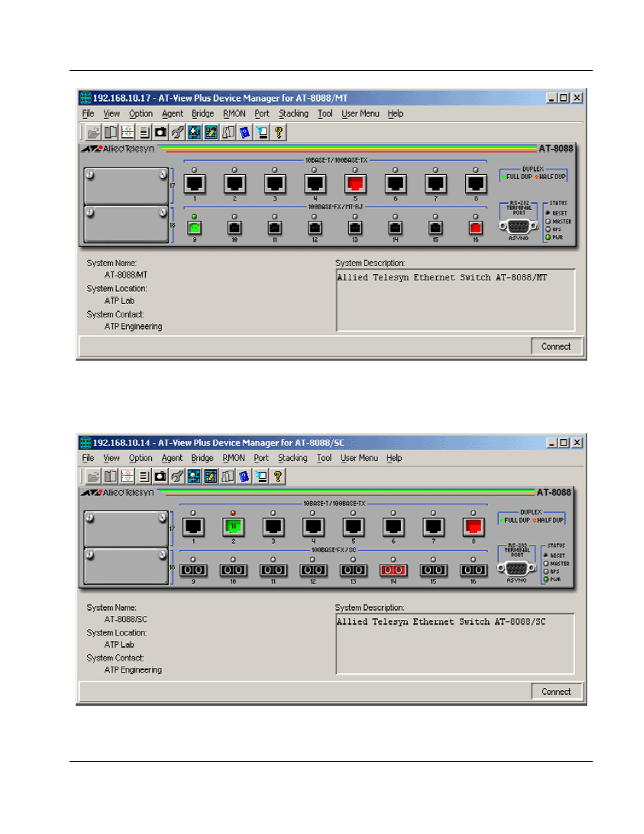
Task: Click the open book icon in AT-8088/MT toolbar
Action: coord(111,132)
